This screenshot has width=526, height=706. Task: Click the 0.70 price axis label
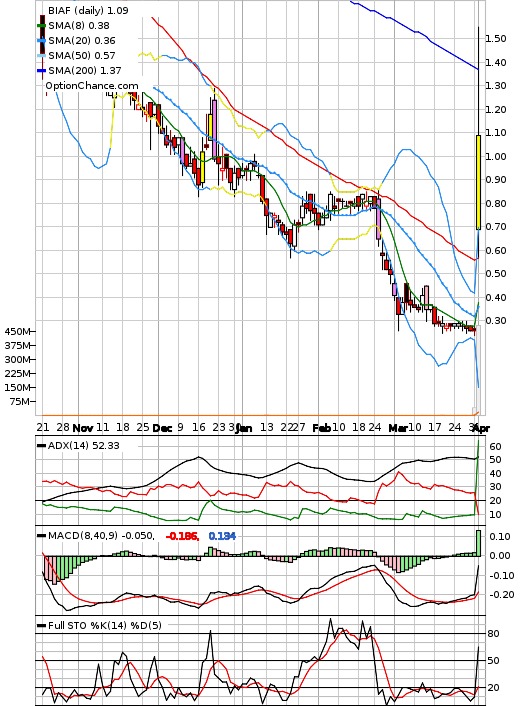(496, 226)
